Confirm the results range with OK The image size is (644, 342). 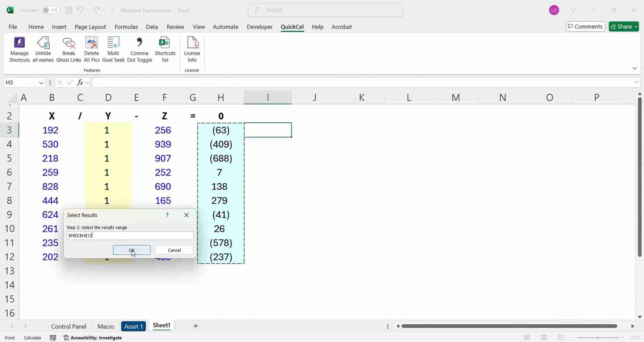click(x=131, y=250)
